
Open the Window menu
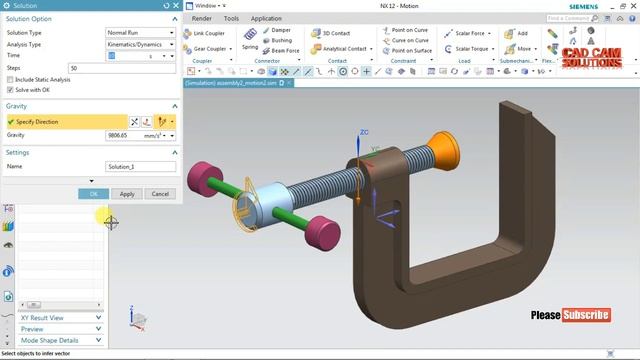tap(207, 6)
